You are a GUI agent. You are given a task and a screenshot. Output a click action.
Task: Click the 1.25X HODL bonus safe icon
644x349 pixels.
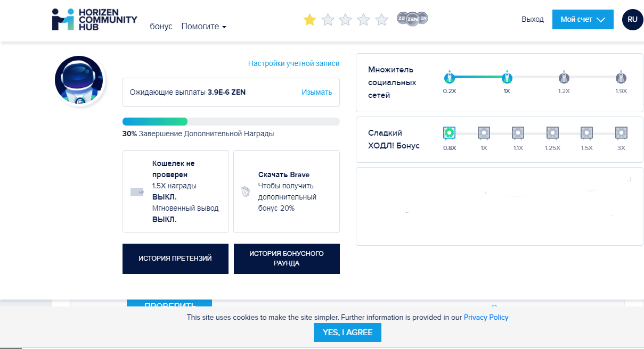click(x=552, y=133)
